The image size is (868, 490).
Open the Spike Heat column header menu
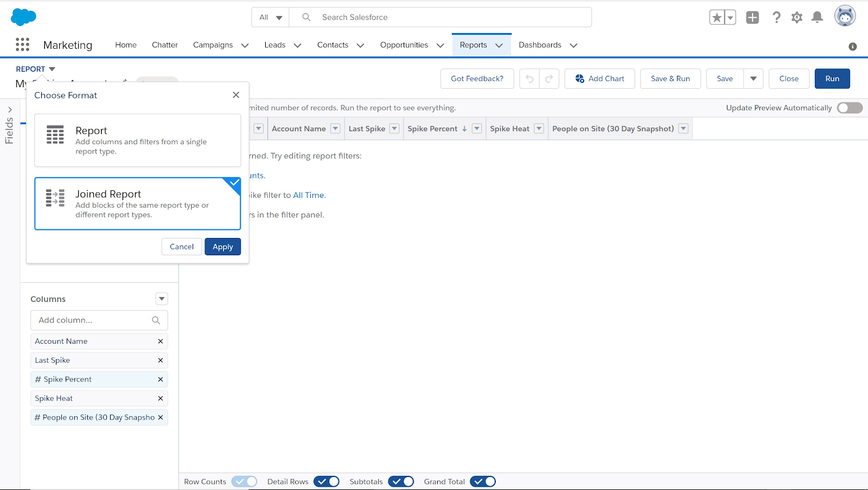[539, 128]
